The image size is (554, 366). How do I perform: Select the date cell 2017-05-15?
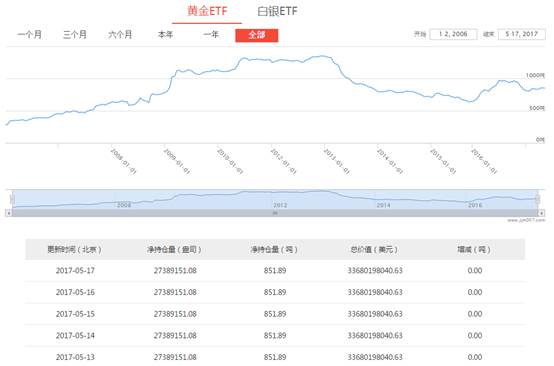click(x=75, y=314)
